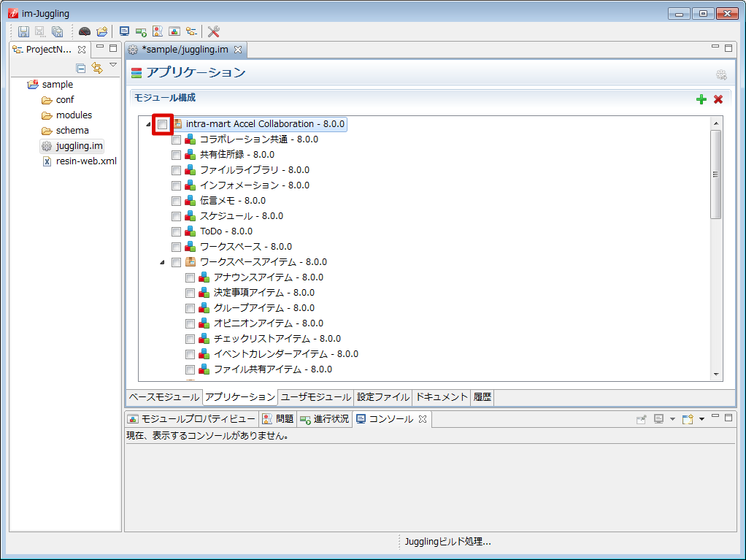Viewport: 746px width, 560px height.
Task: Close the sample/juggling.im editor tab
Action: pos(238,50)
